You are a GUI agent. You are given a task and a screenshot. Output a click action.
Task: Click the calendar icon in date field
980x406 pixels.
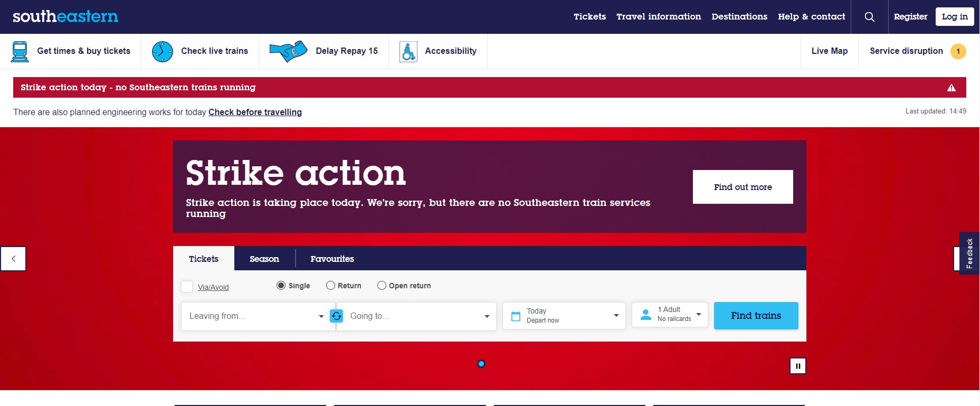[516, 316]
